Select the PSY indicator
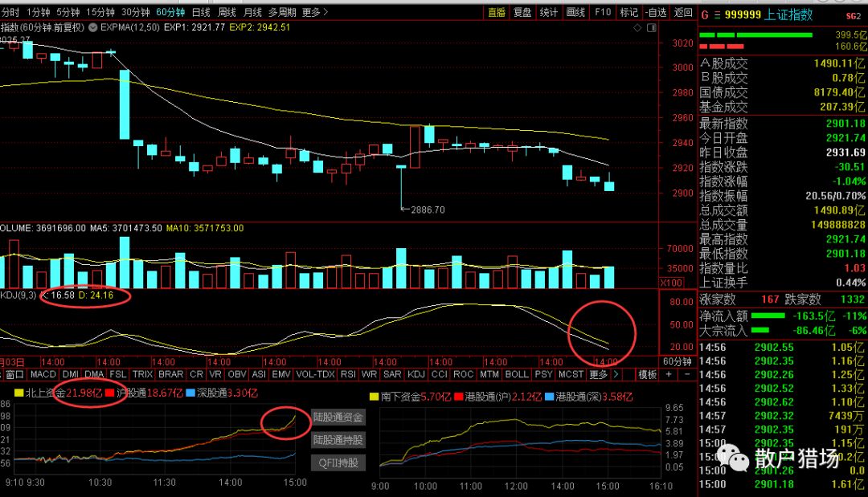868x497 pixels. pyautogui.click(x=543, y=374)
